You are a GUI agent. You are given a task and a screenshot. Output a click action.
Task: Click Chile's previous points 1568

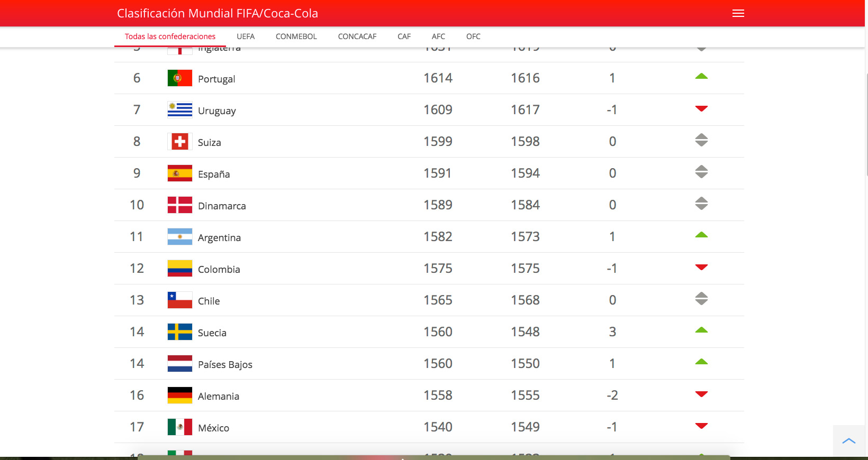526,300
